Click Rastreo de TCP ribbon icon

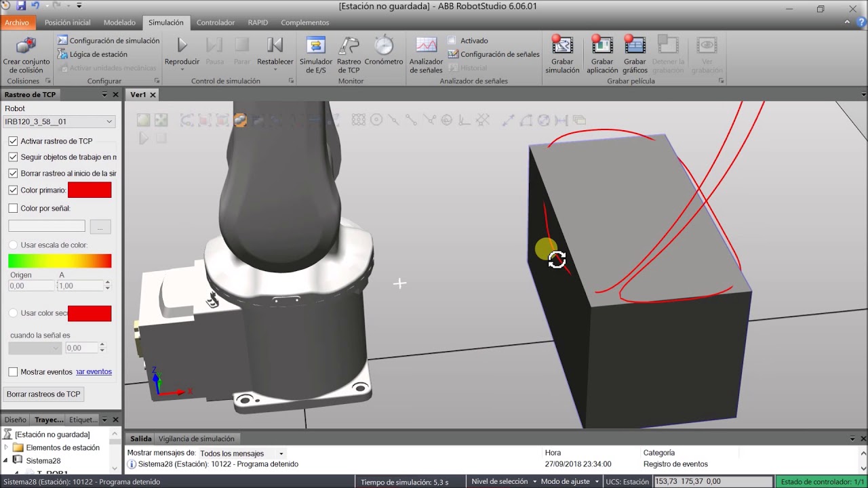pos(349,45)
